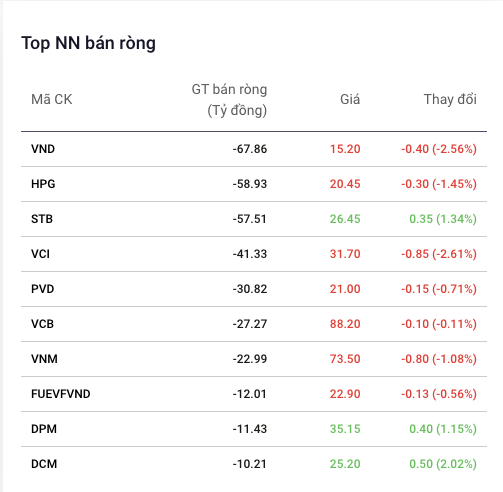Screen dimensions: 503x492
Task: Click the 'Mã CK' column header
Action: (x=52, y=99)
